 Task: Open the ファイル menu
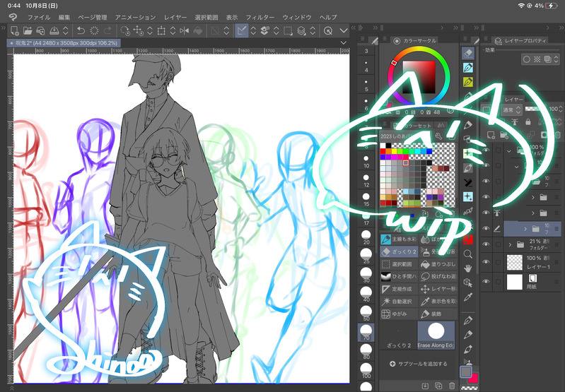(x=39, y=17)
